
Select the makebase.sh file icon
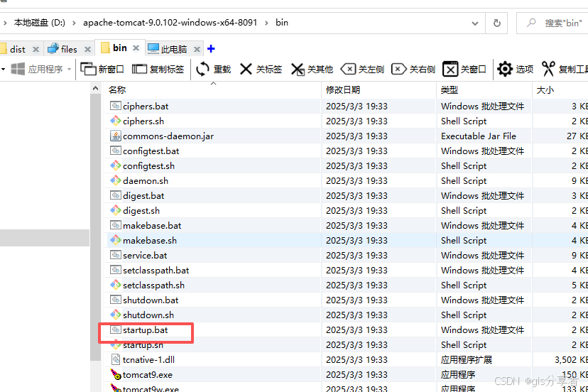(x=116, y=240)
